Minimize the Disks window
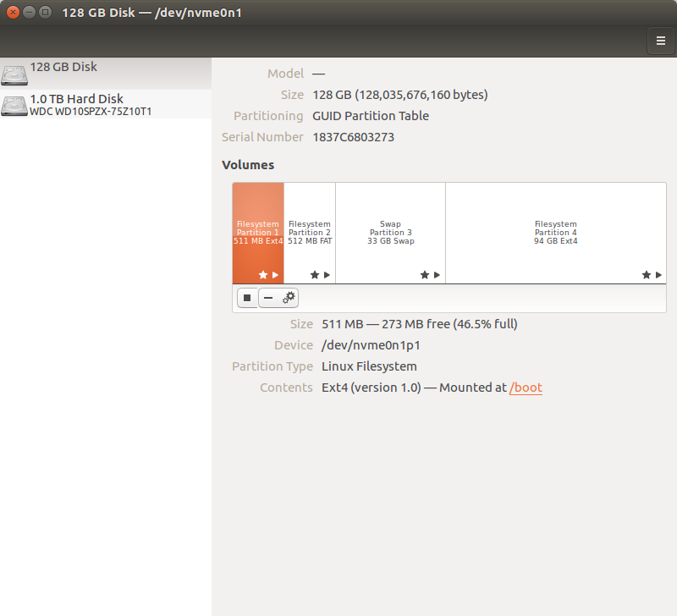The height and width of the screenshot is (616, 677). 29,12
